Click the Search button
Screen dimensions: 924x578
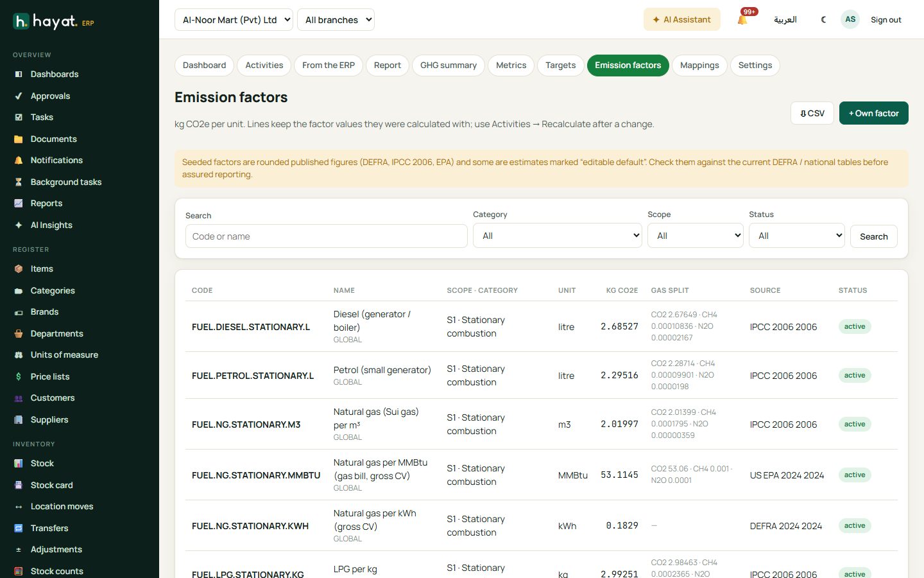point(873,236)
